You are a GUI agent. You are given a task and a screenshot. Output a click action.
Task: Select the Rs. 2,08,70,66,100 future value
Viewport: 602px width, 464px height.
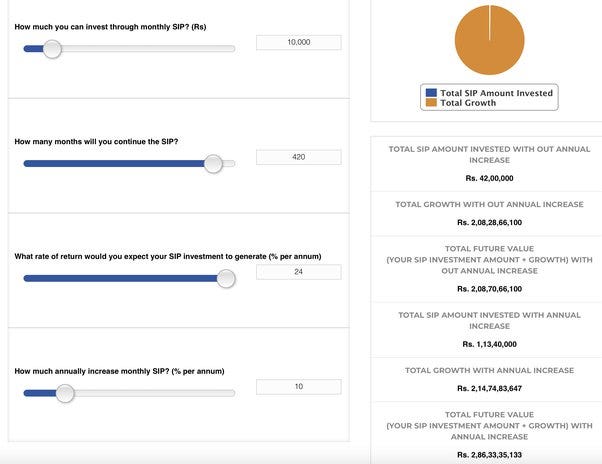(489, 289)
